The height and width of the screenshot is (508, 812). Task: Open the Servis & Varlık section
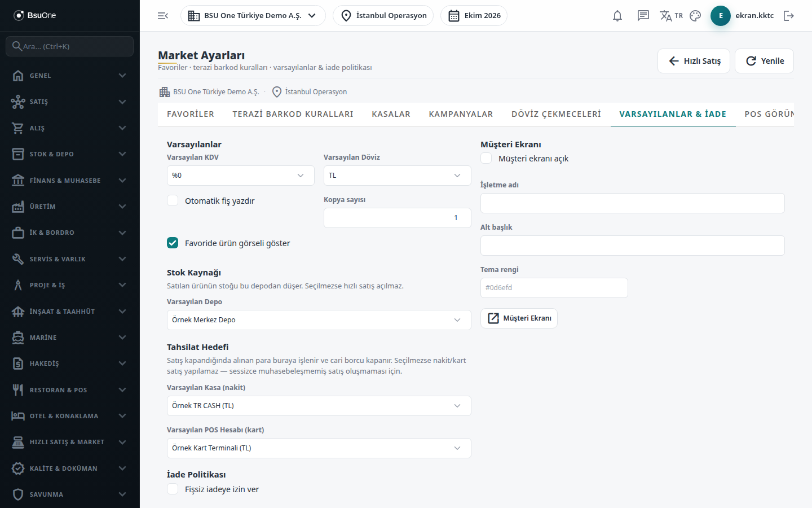tap(70, 259)
